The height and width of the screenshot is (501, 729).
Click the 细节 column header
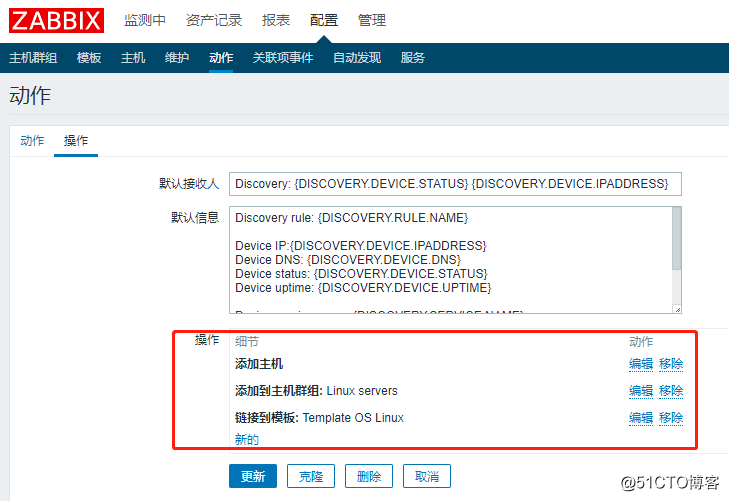click(246, 342)
